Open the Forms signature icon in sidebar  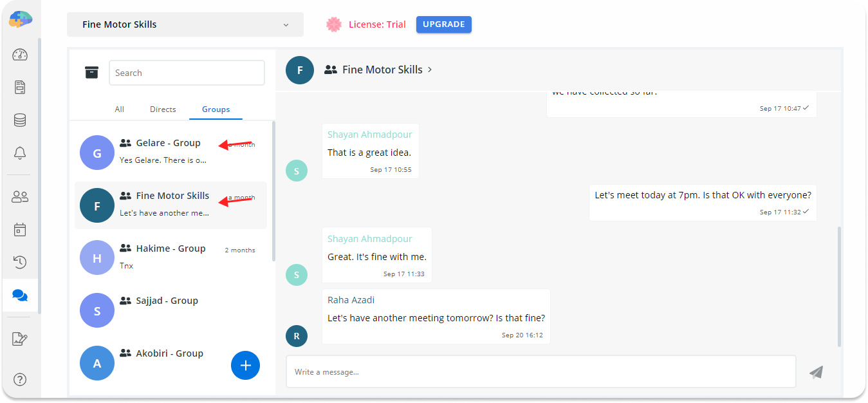click(20, 338)
